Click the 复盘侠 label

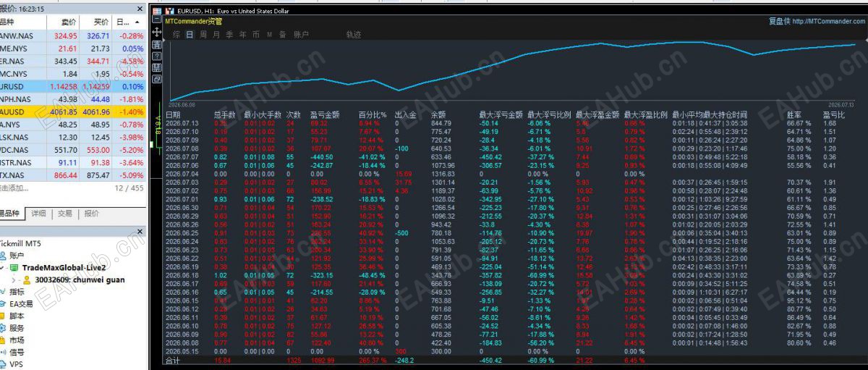pyautogui.click(x=779, y=22)
